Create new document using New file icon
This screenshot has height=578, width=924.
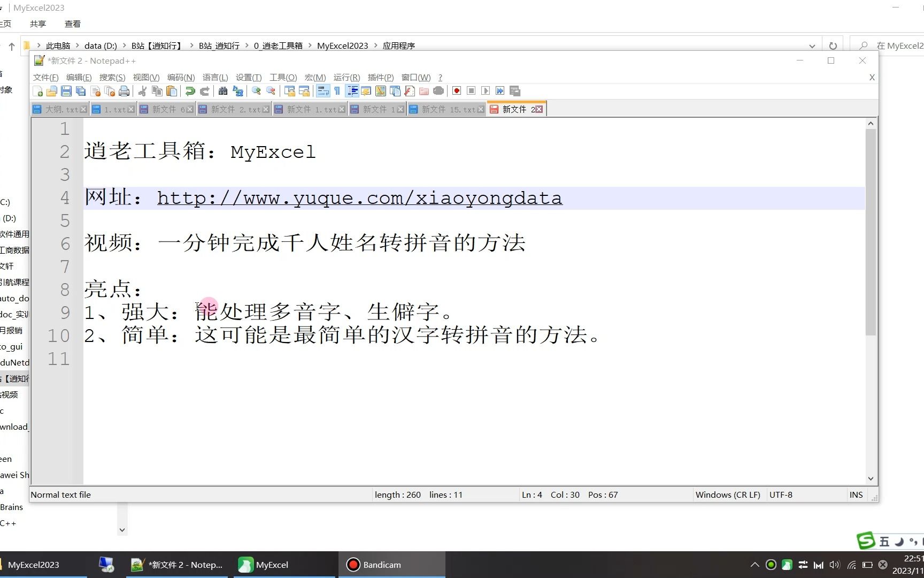click(38, 91)
